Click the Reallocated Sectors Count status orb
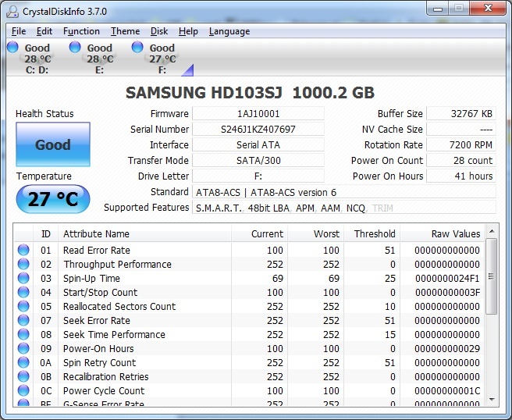512x420 pixels. pyautogui.click(x=23, y=306)
